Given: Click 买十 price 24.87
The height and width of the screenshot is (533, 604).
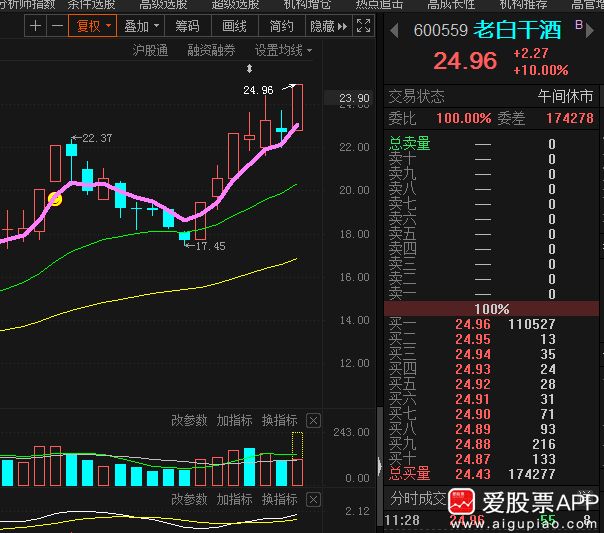Looking at the screenshot, I should [x=473, y=459].
